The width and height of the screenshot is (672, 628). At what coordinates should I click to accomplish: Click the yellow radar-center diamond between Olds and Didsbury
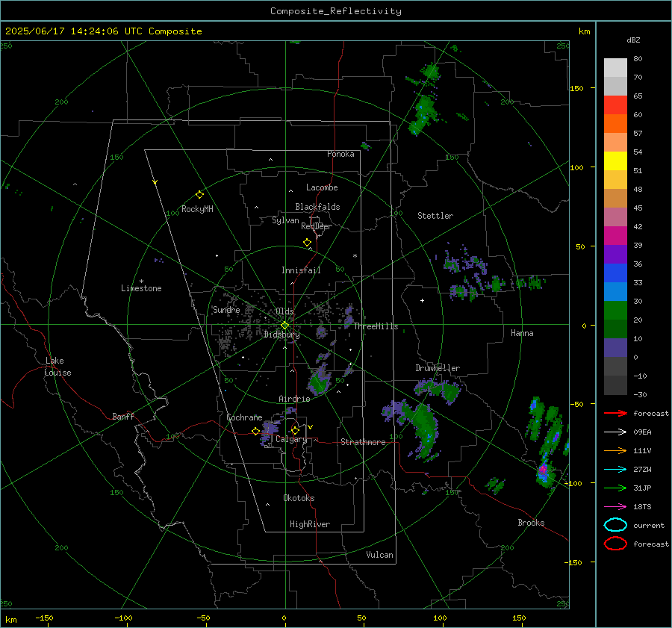tap(284, 326)
